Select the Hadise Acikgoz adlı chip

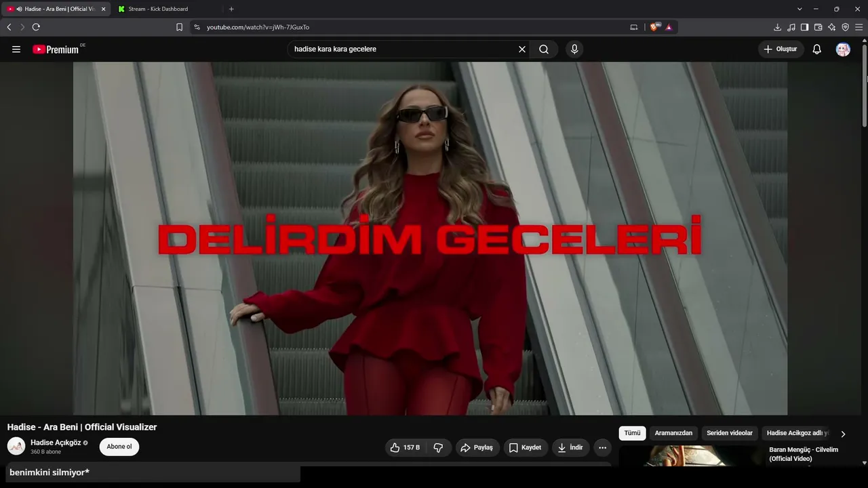point(797,433)
